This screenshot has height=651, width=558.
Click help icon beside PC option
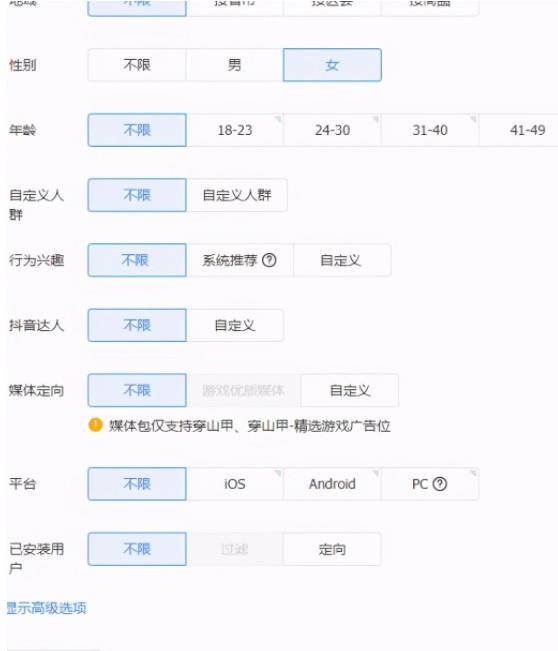[x=440, y=484]
